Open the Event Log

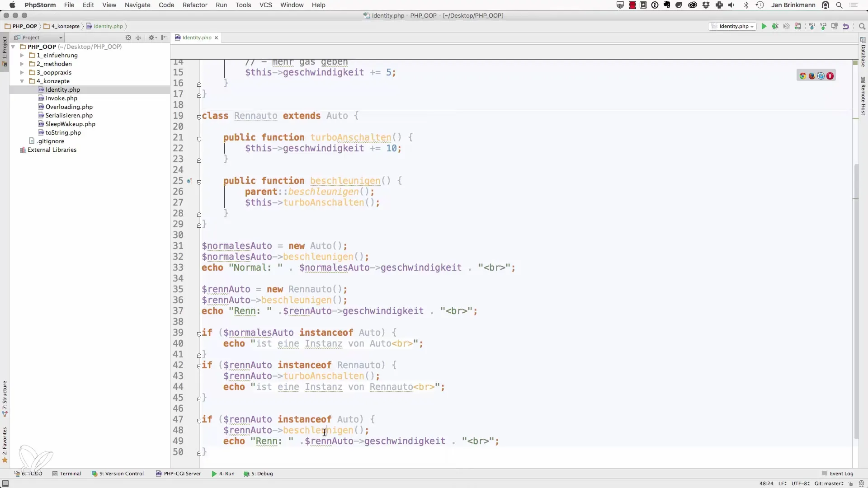pos(837,474)
